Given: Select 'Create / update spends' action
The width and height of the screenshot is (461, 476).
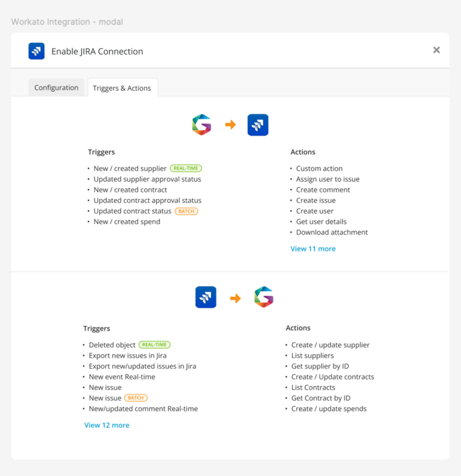Looking at the screenshot, I should click(x=329, y=408).
